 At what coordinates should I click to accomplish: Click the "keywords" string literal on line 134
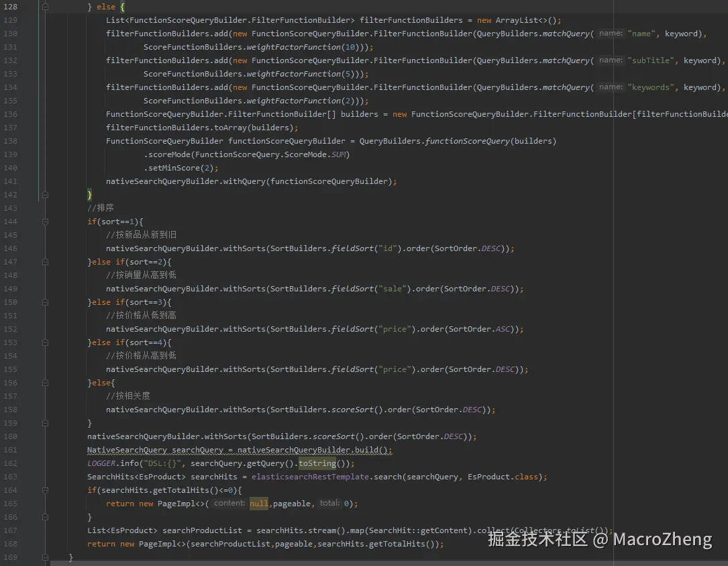pyautogui.click(x=650, y=87)
